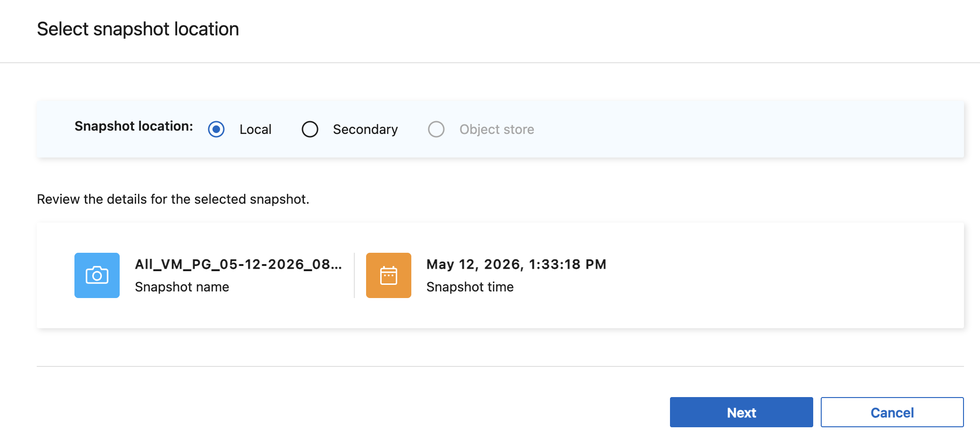Click the vertical divider between snapshot details
Screen dimensions: 980x448
click(x=354, y=275)
